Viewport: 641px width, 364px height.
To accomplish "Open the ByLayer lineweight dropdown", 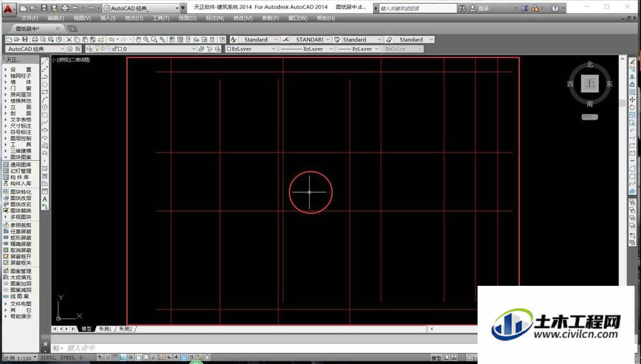I will [377, 49].
